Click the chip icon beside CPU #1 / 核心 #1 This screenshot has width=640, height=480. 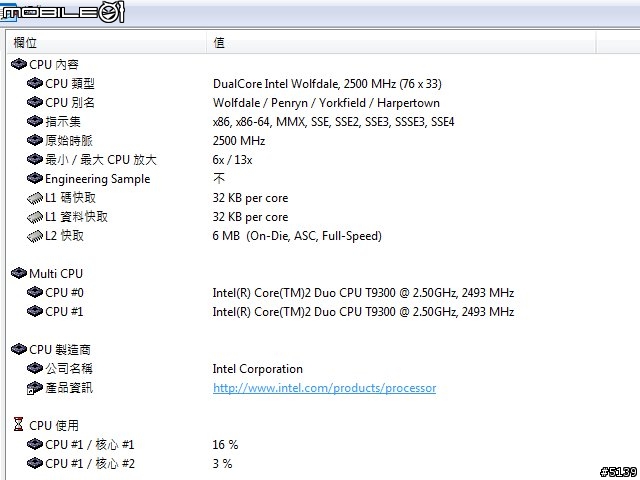[35, 444]
